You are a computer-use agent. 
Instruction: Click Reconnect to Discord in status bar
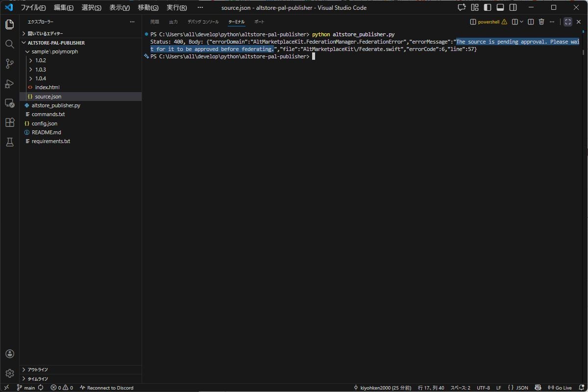point(106,388)
